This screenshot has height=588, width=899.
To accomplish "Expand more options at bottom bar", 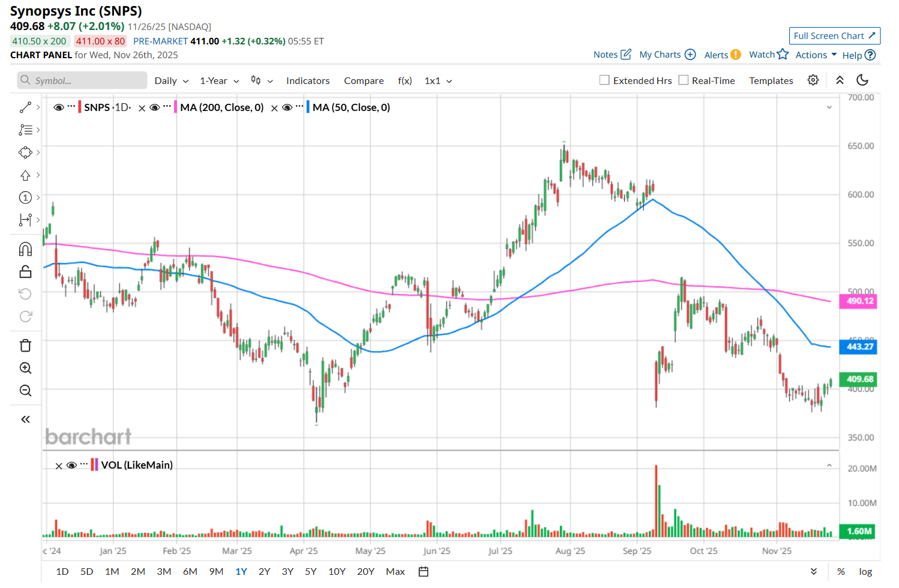I will (x=814, y=572).
